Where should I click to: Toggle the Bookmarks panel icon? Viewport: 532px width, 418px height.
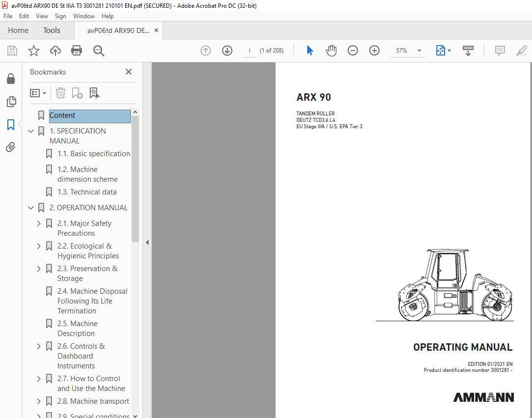(x=11, y=125)
